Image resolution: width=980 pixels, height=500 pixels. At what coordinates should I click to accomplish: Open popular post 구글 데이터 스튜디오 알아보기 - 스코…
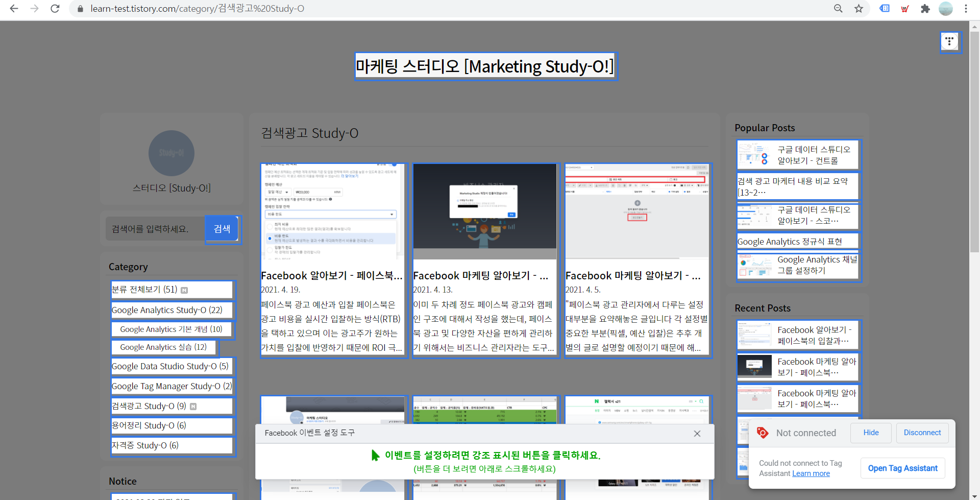coord(814,215)
